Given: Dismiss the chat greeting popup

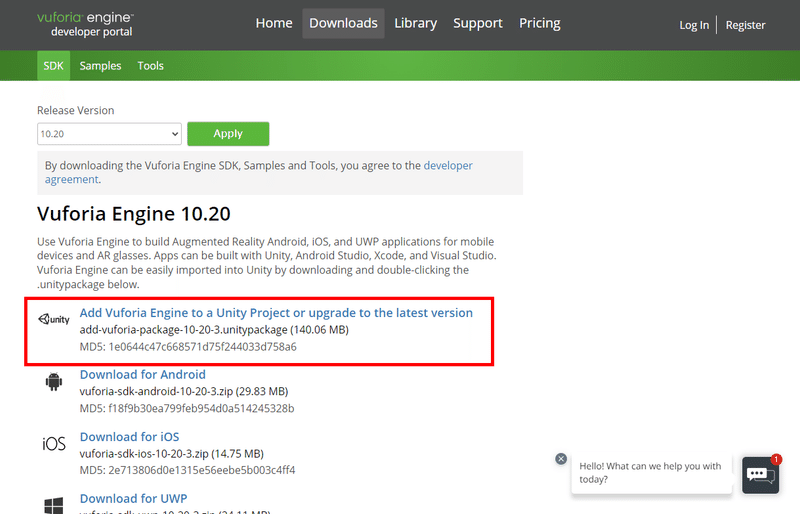Looking at the screenshot, I should [x=561, y=458].
